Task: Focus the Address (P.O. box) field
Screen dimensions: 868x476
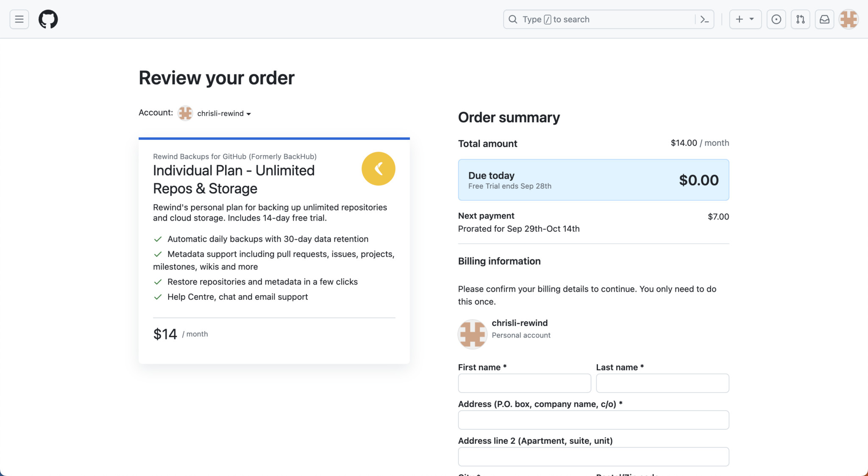Action: [593, 420]
